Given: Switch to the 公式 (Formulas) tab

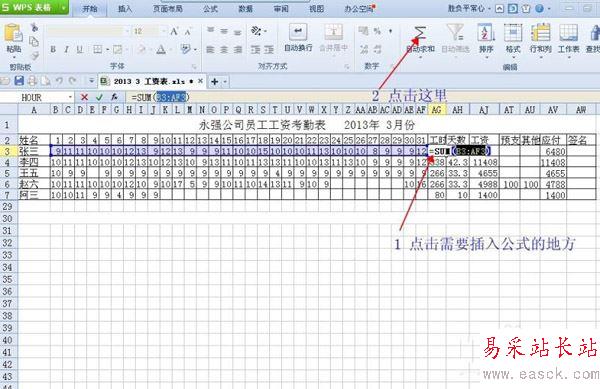Looking at the screenshot, I should coord(210,8).
